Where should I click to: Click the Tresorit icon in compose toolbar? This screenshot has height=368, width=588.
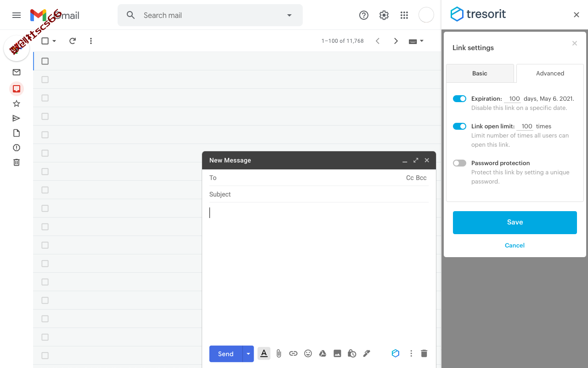(396, 353)
